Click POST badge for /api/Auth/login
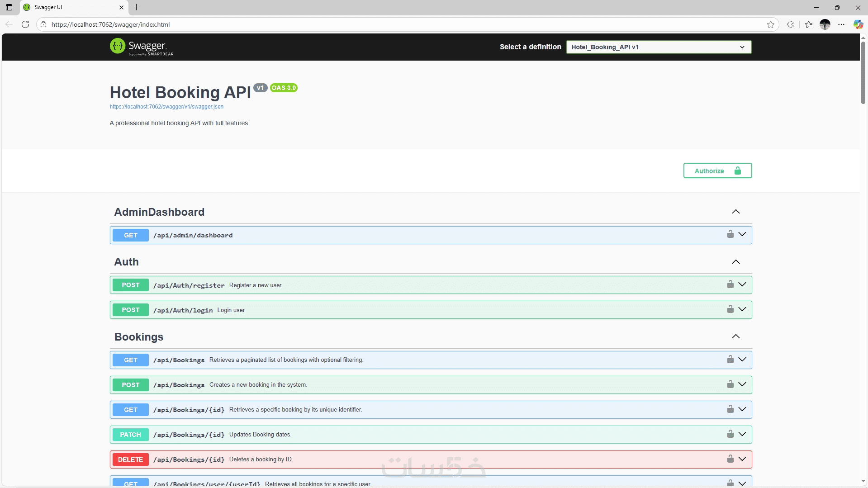 pos(130,310)
